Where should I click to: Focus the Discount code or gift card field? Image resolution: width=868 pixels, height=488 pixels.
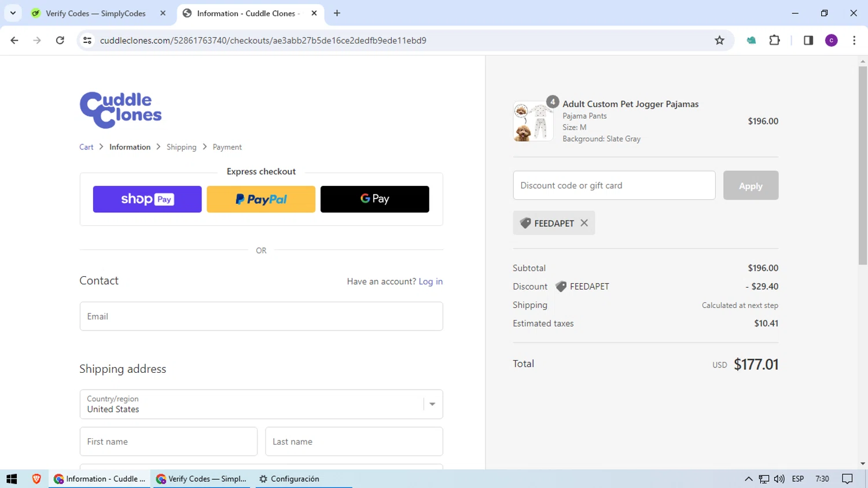614,185
